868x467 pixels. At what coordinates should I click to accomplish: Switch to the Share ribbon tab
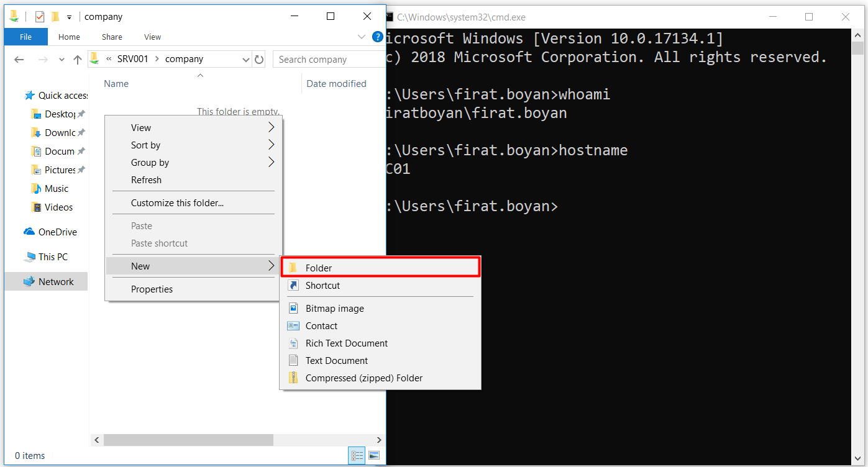click(x=112, y=37)
